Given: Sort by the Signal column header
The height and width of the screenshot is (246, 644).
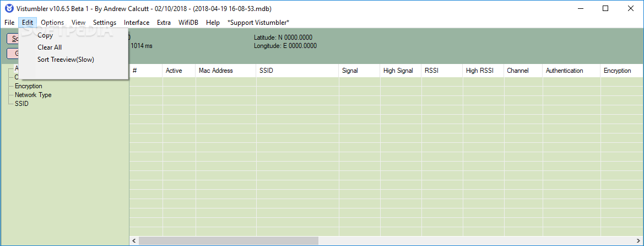Looking at the screenshot, I should tap(359, 71).
